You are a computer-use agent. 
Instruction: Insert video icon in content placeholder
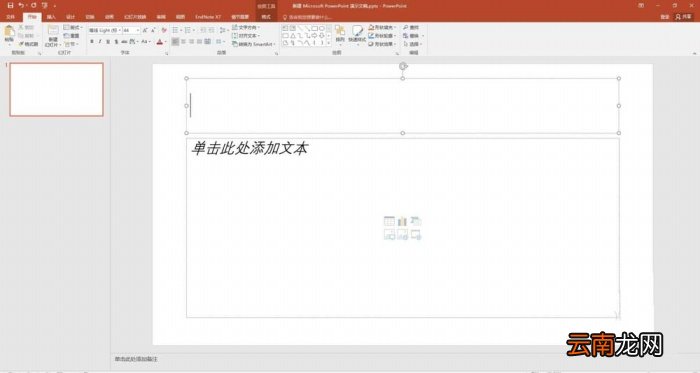[416, 234]
